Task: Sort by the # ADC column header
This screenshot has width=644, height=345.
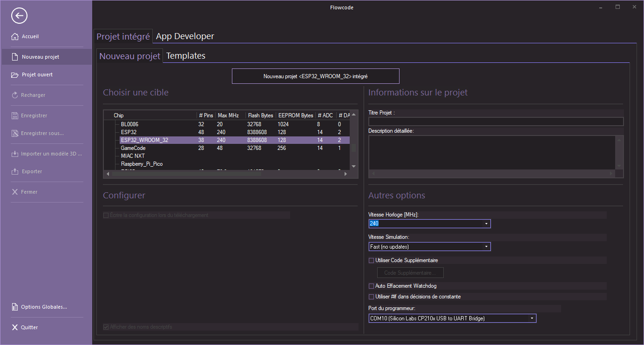Action: pos(325,115)
